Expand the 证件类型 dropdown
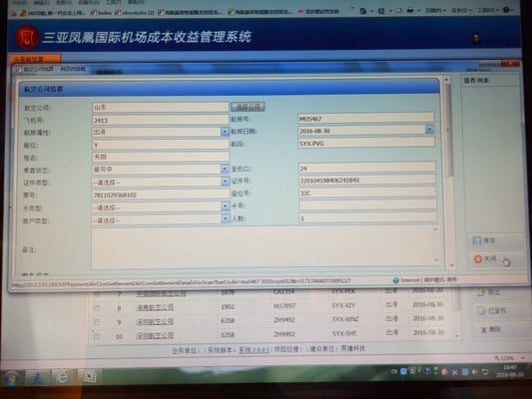The height and width of the screenshot is (399, 532). pos(225,182)
